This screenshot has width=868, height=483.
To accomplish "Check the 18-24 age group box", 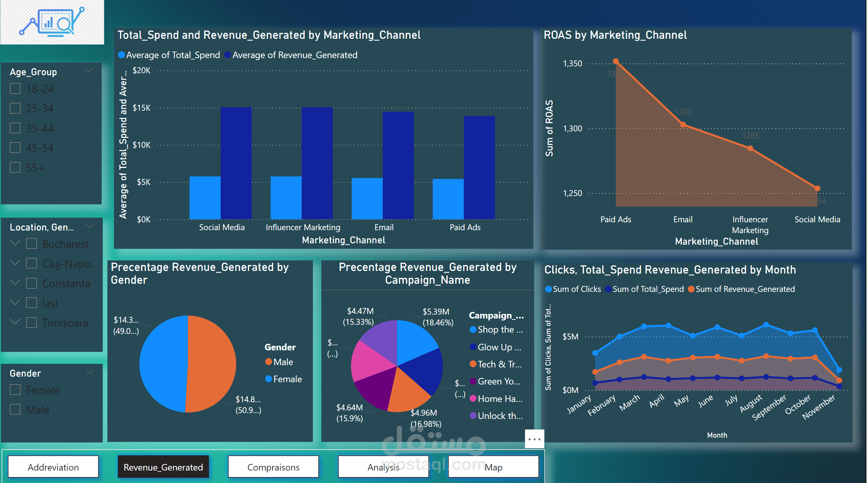I will click(x=15, y=89).
